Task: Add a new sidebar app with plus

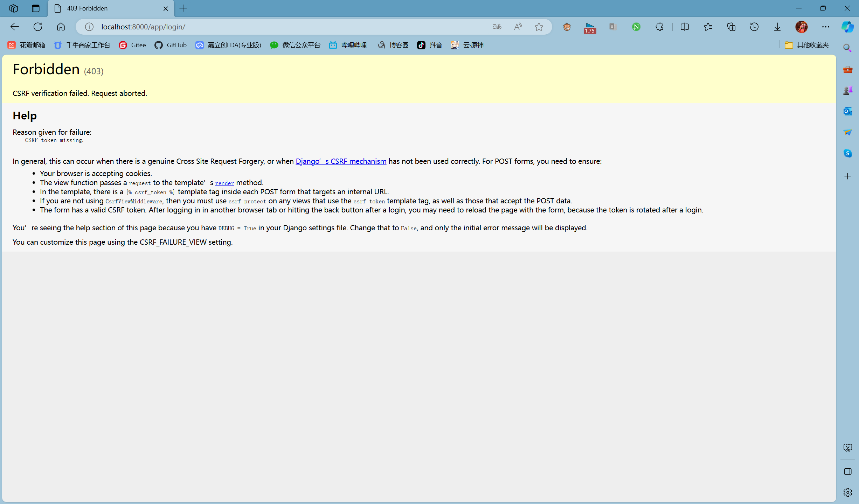Action: coord(847,176)
